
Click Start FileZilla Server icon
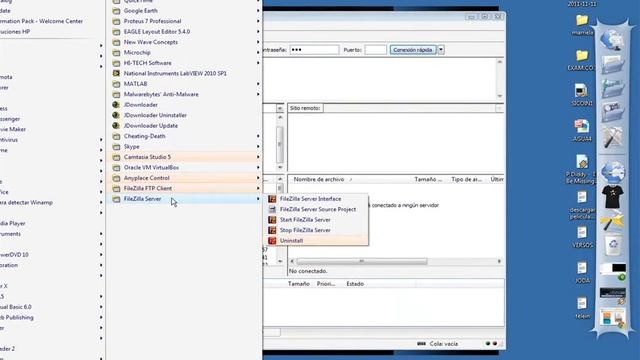pyautogui.click(x=272, y=220)
